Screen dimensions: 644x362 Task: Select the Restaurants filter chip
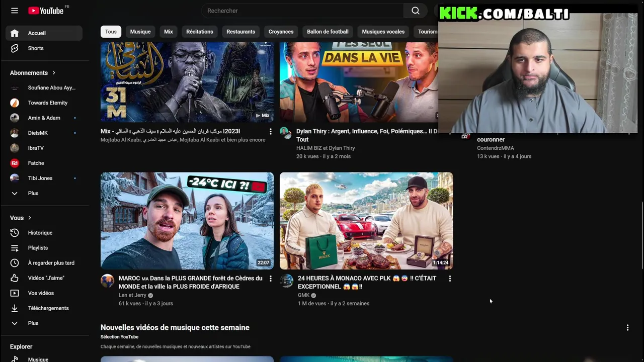[x=240, y=32]
